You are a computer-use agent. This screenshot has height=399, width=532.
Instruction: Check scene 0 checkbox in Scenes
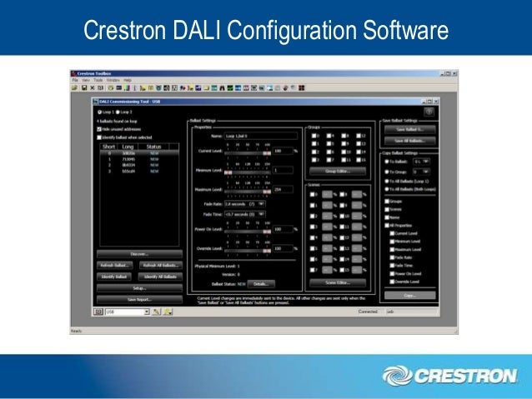click(312, 195)
